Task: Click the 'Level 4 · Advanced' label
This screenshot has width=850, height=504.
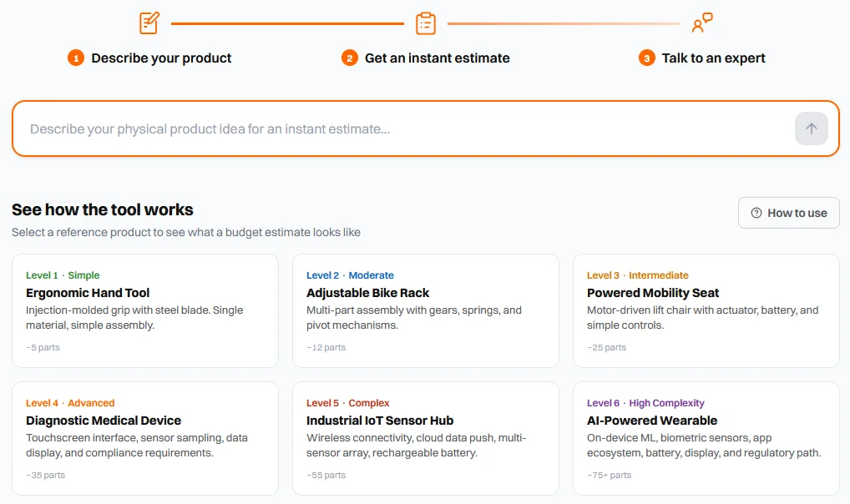Action: point(70,403)
